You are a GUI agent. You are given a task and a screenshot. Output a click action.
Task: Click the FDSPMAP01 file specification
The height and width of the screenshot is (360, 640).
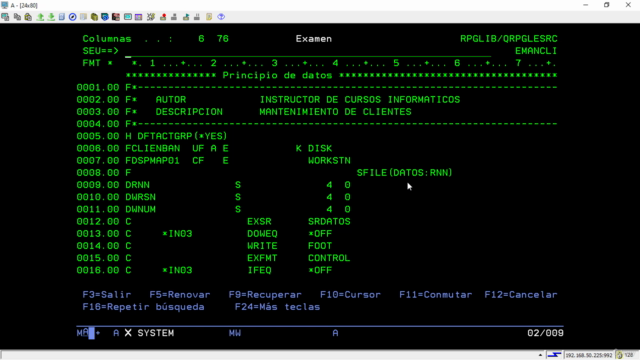153,161
